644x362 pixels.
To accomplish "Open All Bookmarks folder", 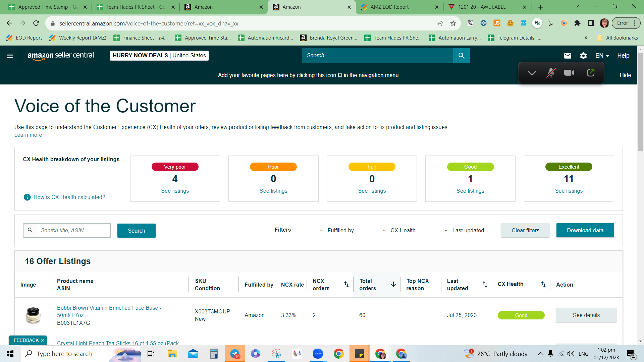I will point(617,38).
